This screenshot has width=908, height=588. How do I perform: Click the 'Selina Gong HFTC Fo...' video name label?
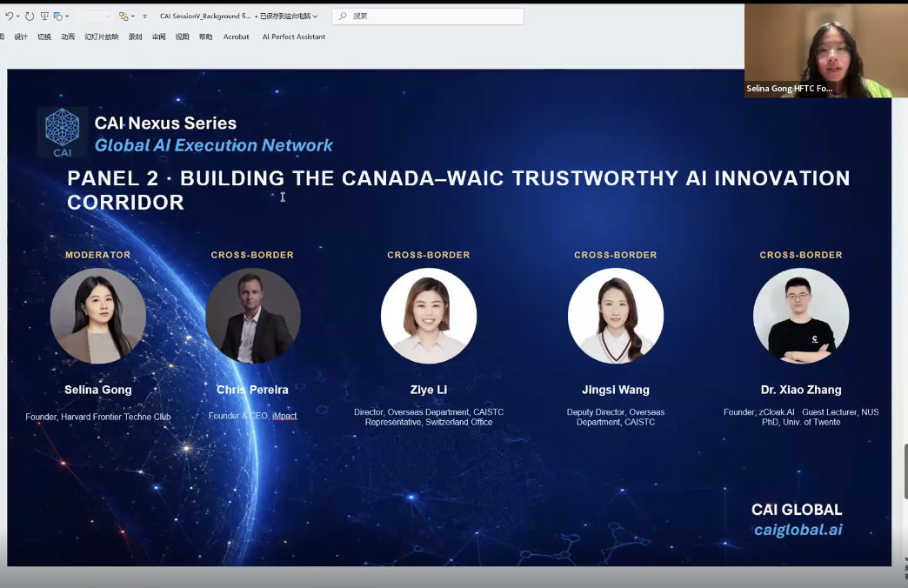[x=790, y=88]
